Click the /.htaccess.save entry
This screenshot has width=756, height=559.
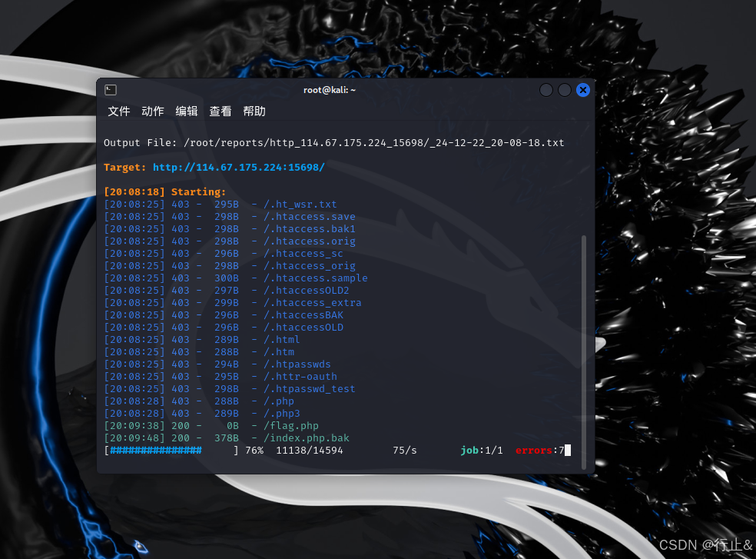click(309, 217)
